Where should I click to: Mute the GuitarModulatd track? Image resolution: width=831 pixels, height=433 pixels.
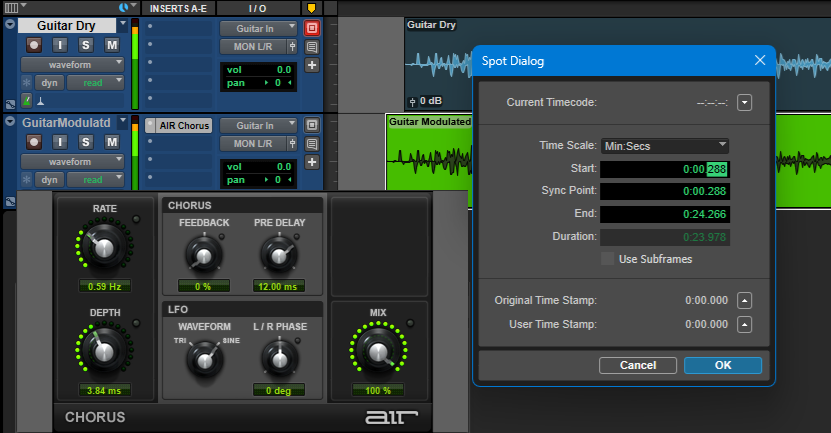tap(111, 142)
